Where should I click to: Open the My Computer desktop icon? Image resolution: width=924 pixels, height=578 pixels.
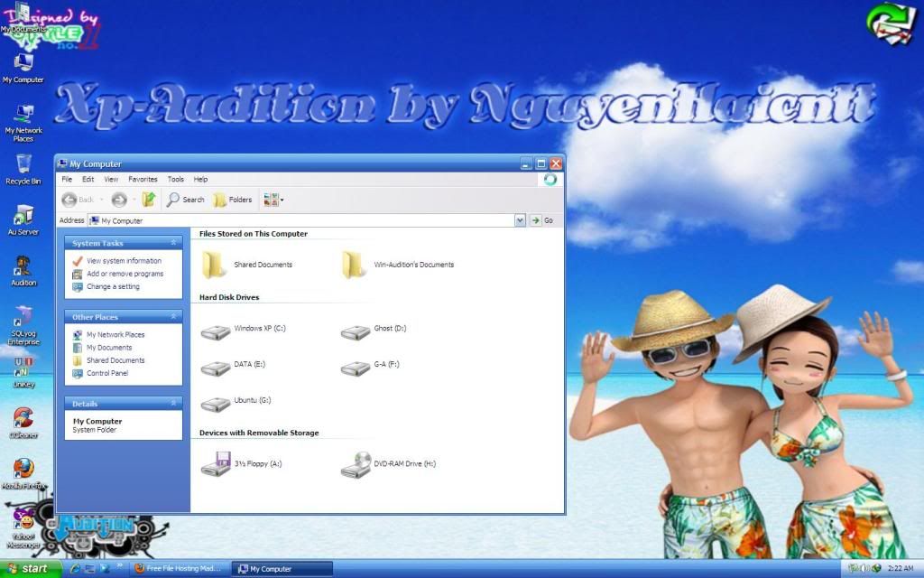[23, 69]
